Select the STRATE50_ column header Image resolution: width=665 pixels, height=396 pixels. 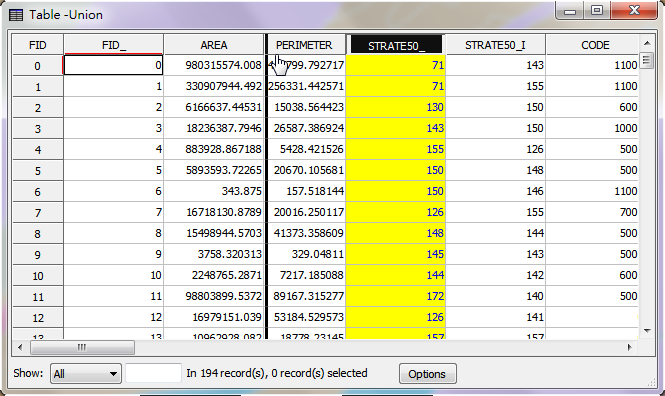396,45
